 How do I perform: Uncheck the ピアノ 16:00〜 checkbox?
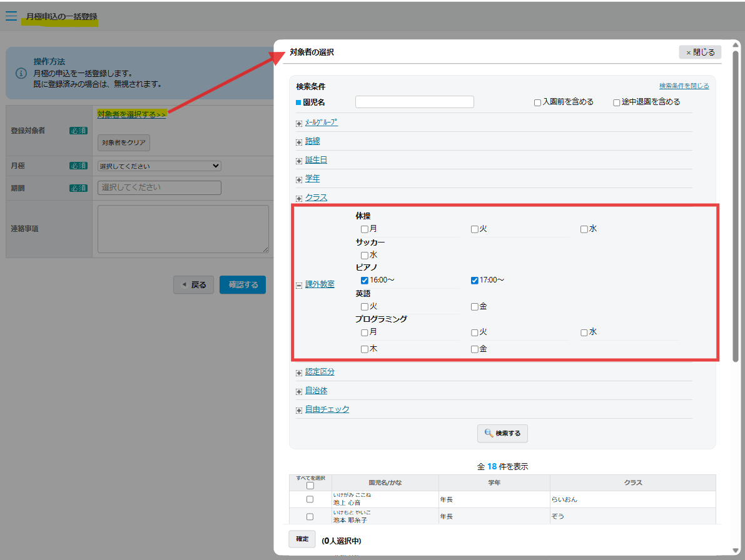(365, 281)
